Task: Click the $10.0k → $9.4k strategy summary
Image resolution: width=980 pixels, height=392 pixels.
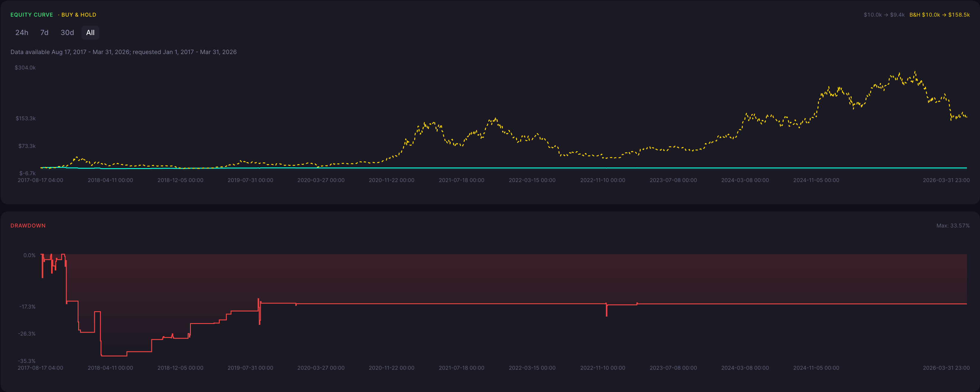Action: tap(884, 15)
